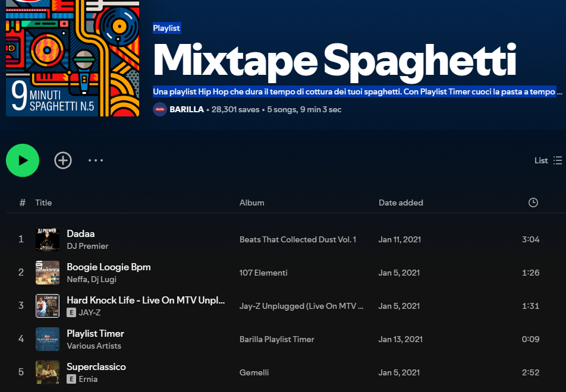Screen dimensions: 566x392
Task: Open album Beats That Collected Dust Vol. 1
Action: (x=298, y=239)
